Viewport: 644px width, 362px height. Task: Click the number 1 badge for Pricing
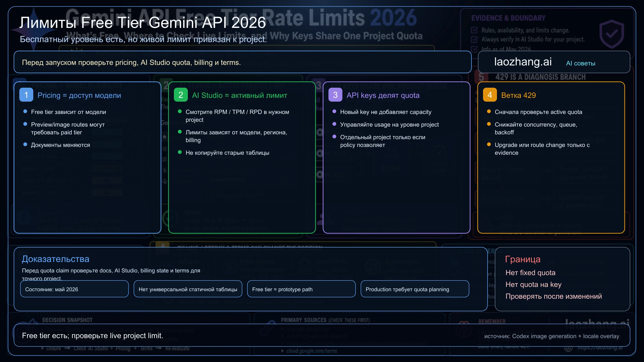pos(26,95)
